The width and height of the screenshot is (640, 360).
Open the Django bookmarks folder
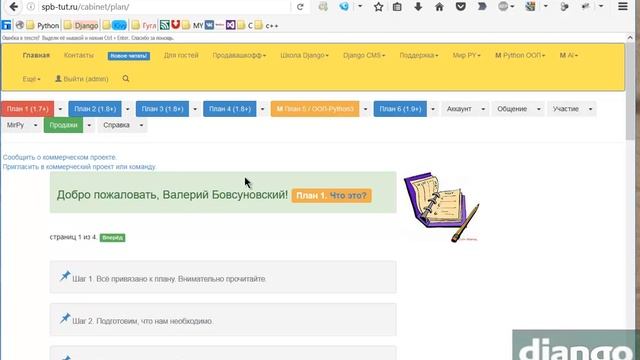[x=81, y=25]
